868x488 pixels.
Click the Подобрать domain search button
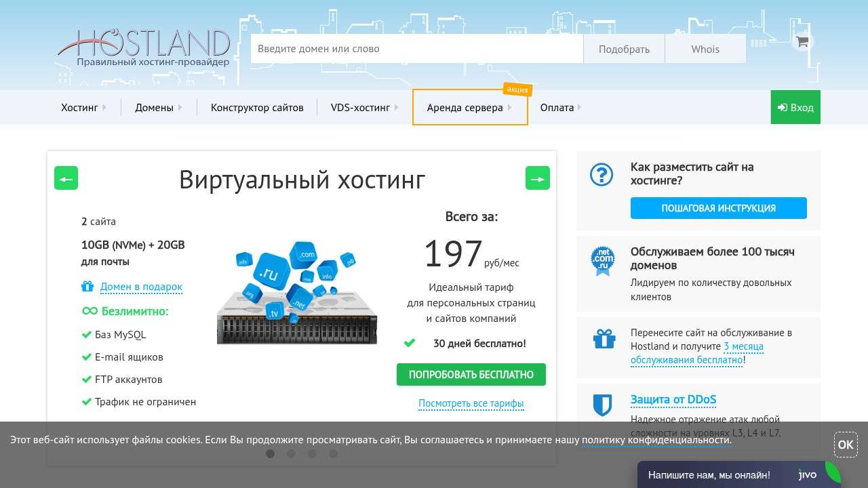[x=624, y=49]
